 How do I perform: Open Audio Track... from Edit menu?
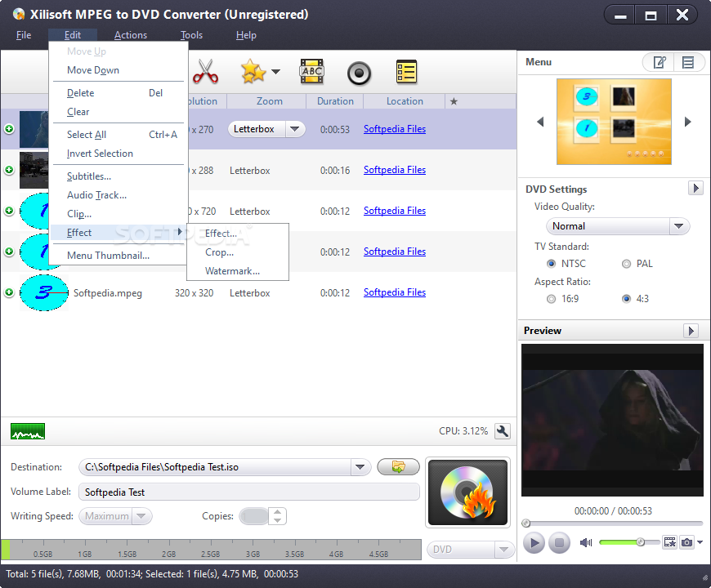coord(118,195)
